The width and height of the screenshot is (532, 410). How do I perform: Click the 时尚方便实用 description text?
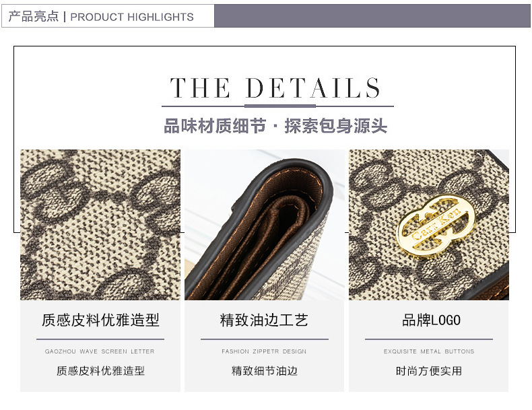tap(429, 371)
